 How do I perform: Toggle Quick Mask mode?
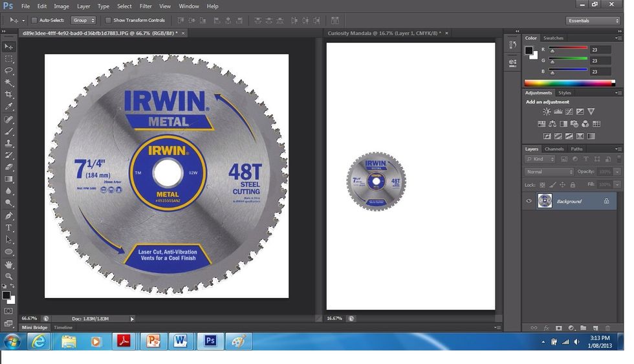click(x=8, y=311)
